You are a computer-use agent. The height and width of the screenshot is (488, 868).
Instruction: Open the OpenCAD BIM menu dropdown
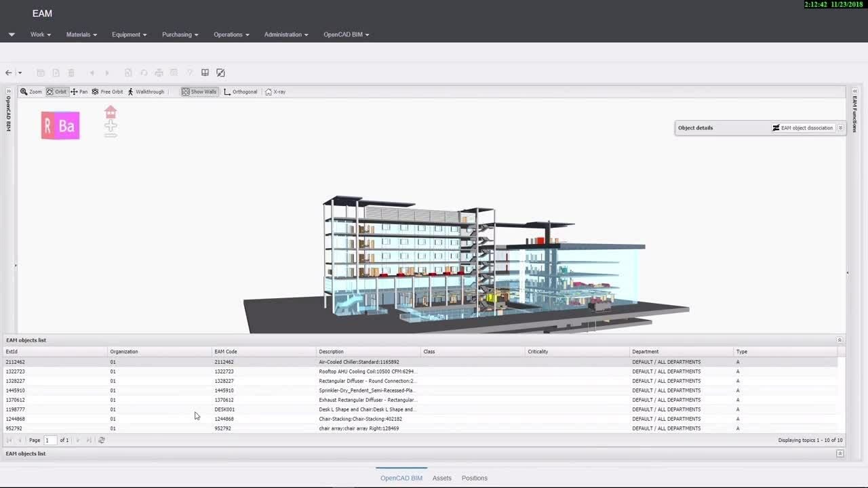347,35
